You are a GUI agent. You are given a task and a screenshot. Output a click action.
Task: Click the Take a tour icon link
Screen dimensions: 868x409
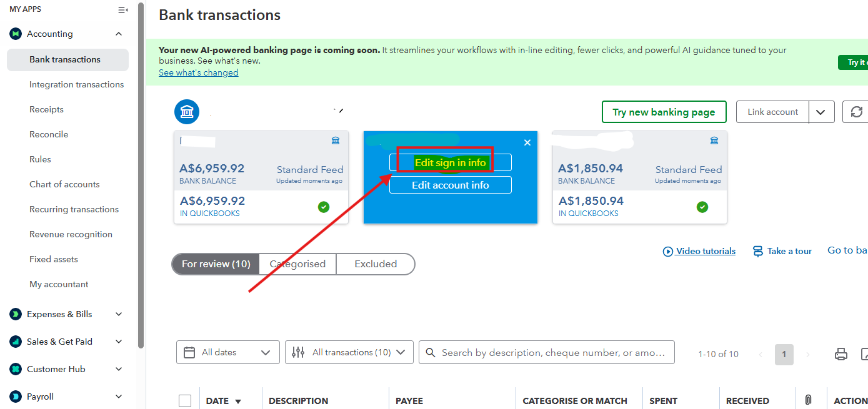[758, 251]
